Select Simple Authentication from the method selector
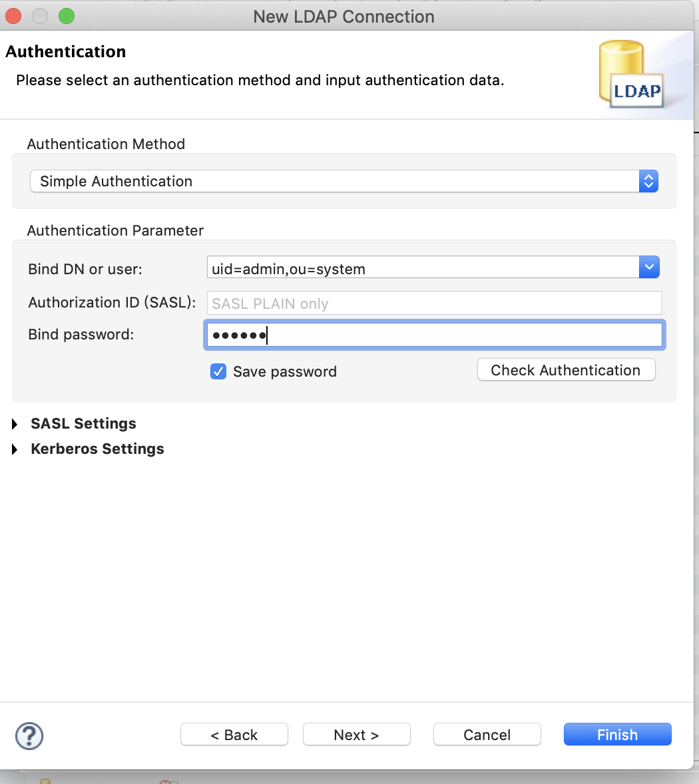Image resolution: width=699 pixels, height=784 pixels. [343, 181]
